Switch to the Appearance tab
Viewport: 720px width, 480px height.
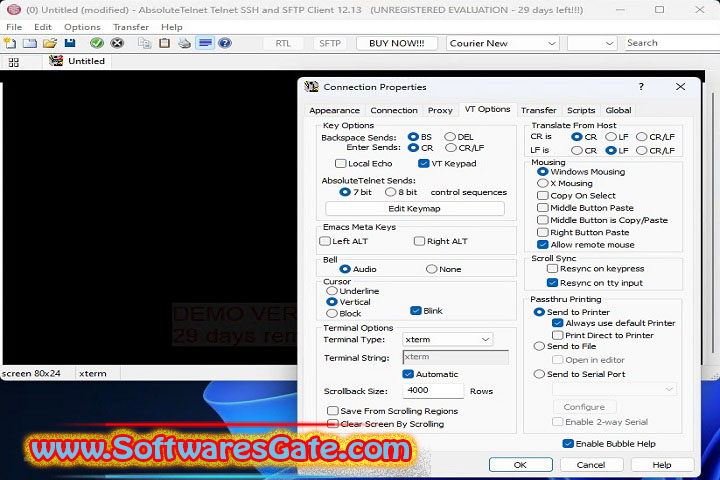[x=334, y=110]
